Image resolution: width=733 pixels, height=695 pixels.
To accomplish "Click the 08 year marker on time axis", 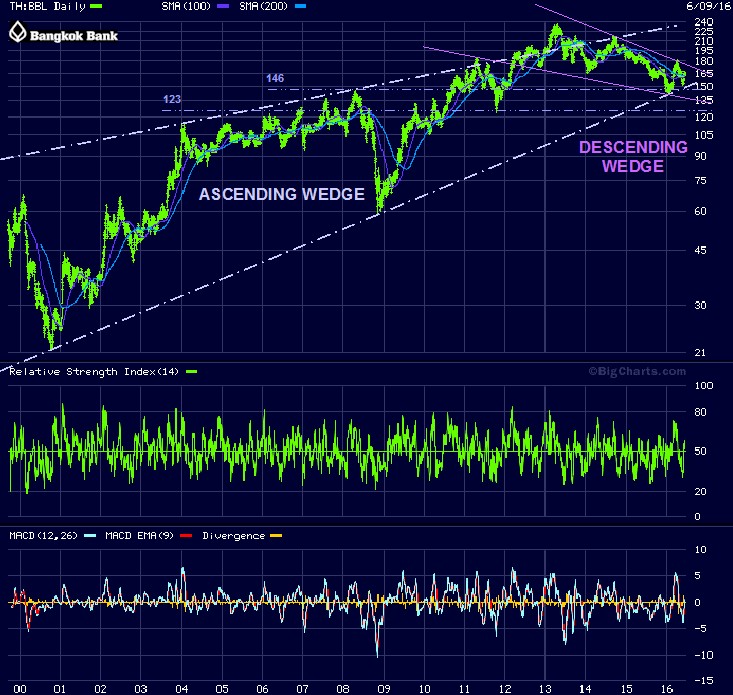I will [343, 689].
